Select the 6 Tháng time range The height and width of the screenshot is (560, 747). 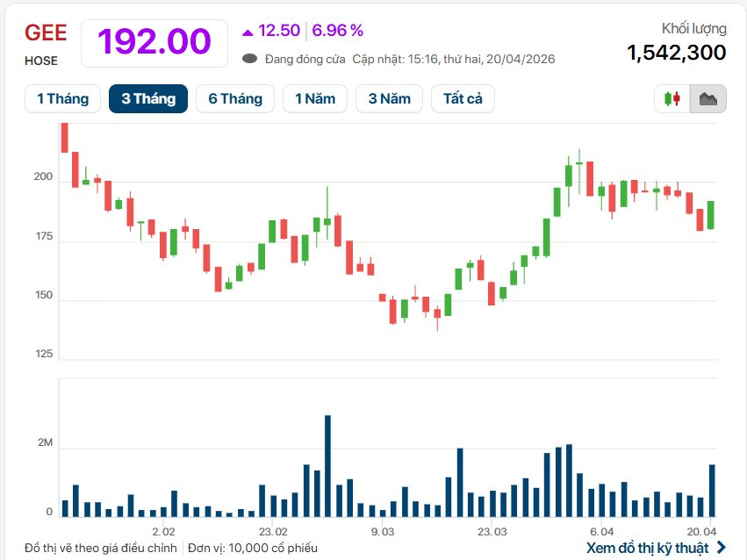tap(235, 99)
